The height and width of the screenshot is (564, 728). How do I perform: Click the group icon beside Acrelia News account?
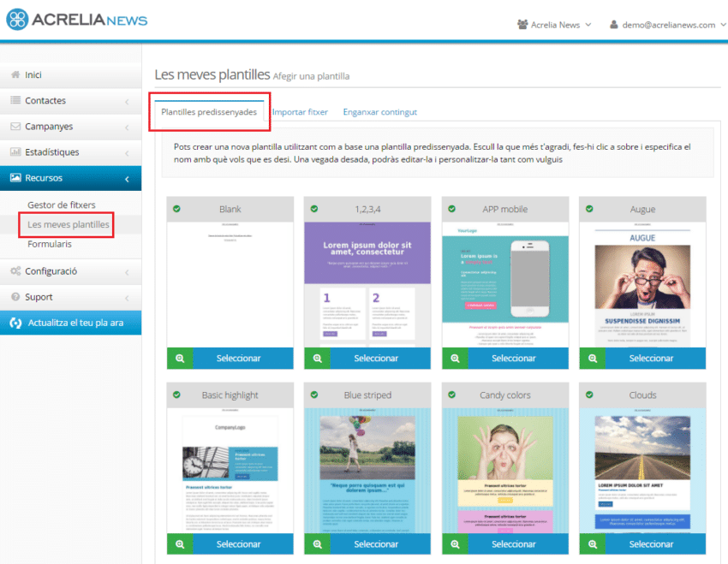(x=522, y=25)
